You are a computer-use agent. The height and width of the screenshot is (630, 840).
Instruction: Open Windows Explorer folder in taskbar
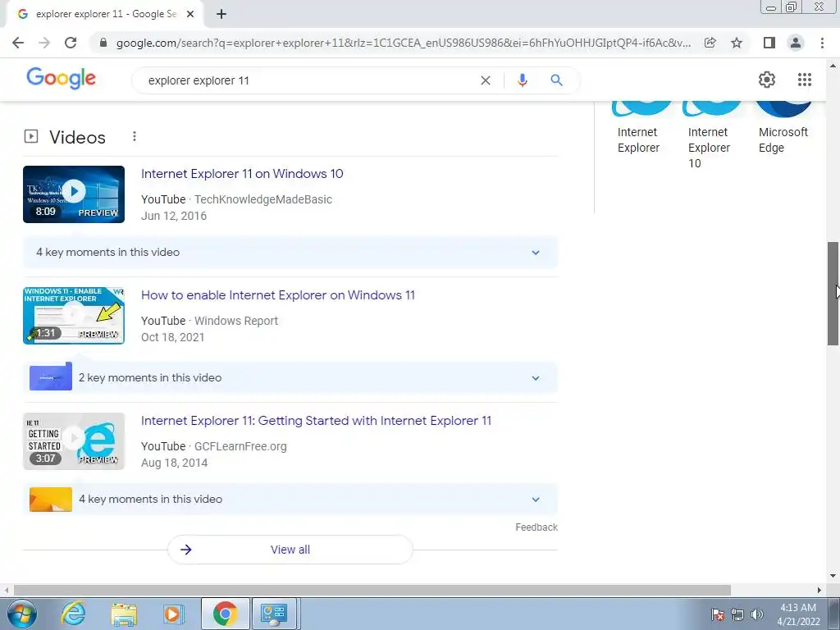(x=124, y=614)
